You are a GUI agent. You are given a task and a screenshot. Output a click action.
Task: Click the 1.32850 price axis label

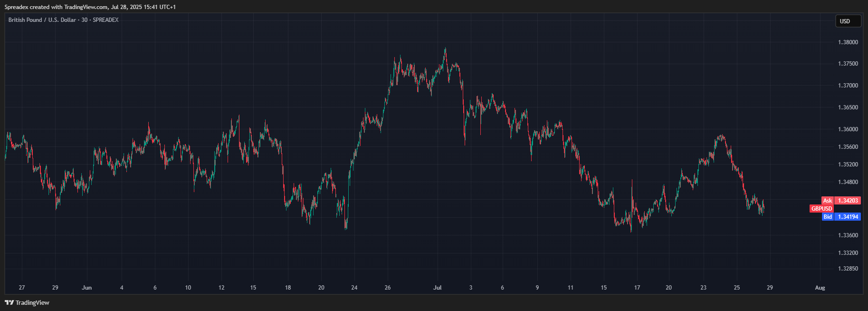click(x=848, y=269)
